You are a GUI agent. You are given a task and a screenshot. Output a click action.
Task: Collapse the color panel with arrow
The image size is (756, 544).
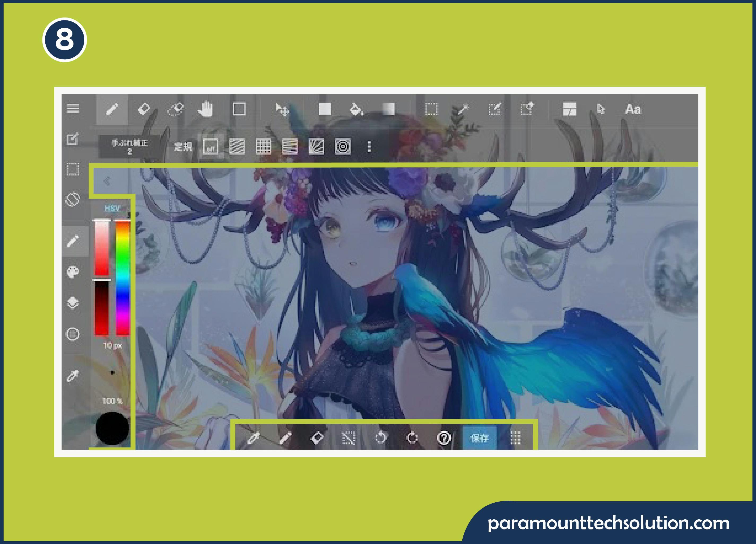107,181
